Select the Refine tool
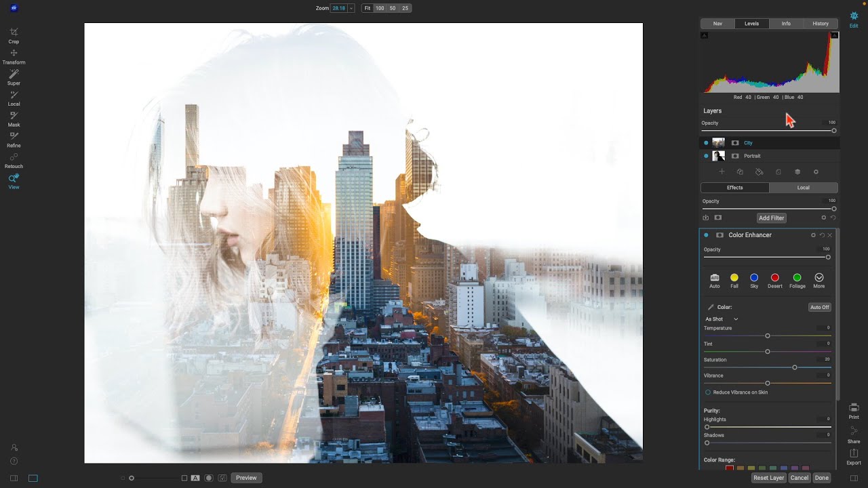 pyautogui.click(x=14, y=140)
